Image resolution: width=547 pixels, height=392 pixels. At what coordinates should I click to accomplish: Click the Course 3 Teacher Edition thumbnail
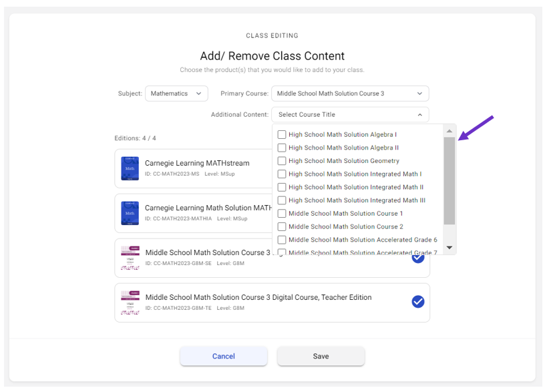pos(130,303)
